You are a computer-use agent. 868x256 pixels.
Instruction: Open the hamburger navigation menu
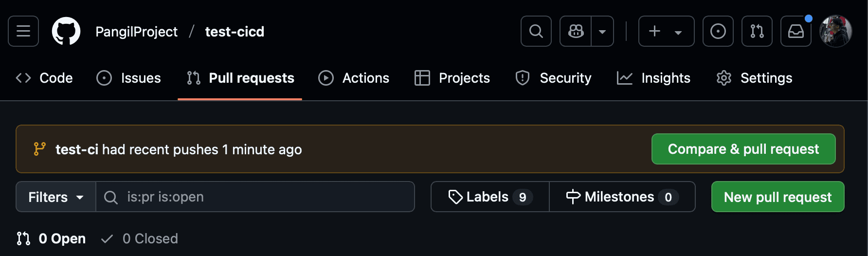pyautogui.click(x=23, y=31)
